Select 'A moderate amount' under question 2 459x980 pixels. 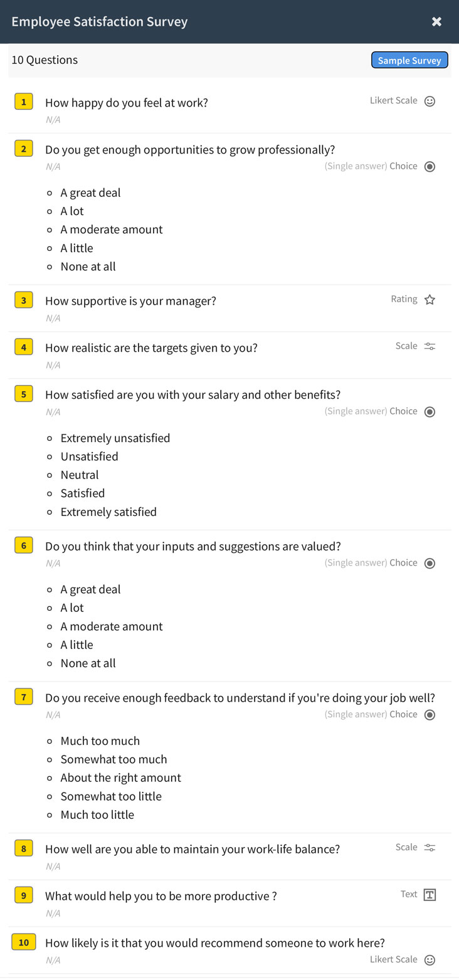(50, 229)
